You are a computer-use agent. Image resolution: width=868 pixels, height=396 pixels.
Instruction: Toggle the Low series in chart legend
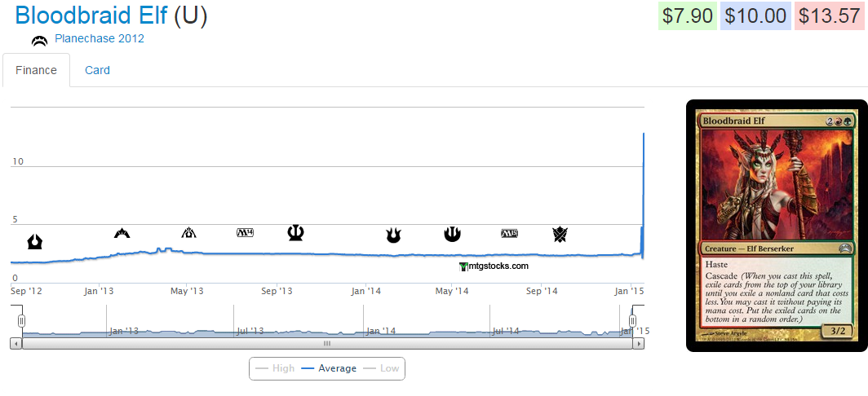point(382,368)
